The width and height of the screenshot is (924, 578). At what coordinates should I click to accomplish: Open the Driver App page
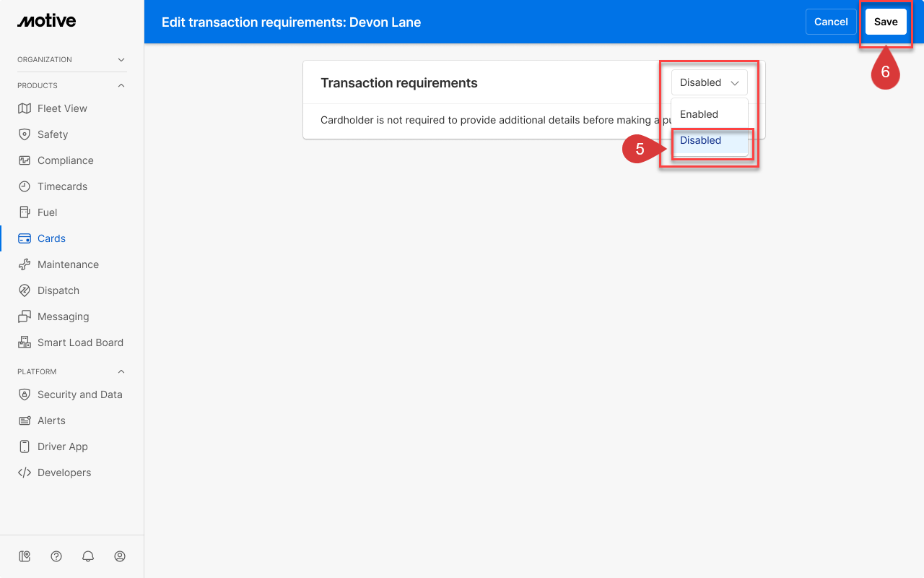click(63, 447)
